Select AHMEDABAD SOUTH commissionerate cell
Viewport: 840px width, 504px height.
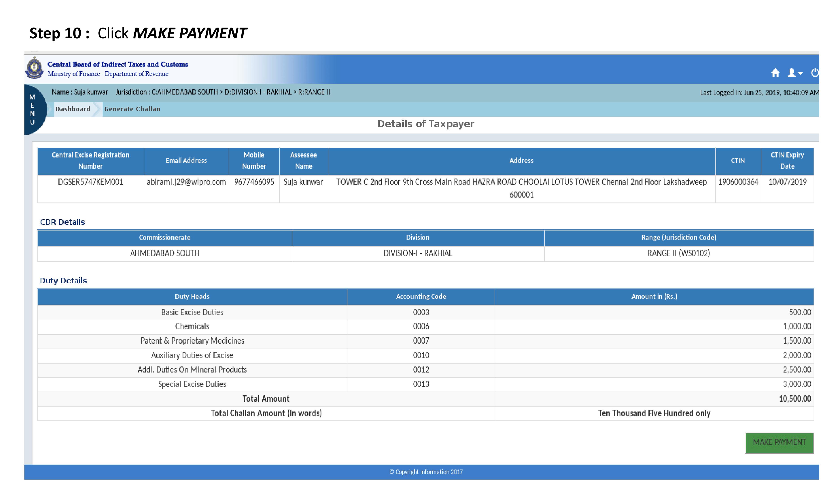[x=165, y=253]
